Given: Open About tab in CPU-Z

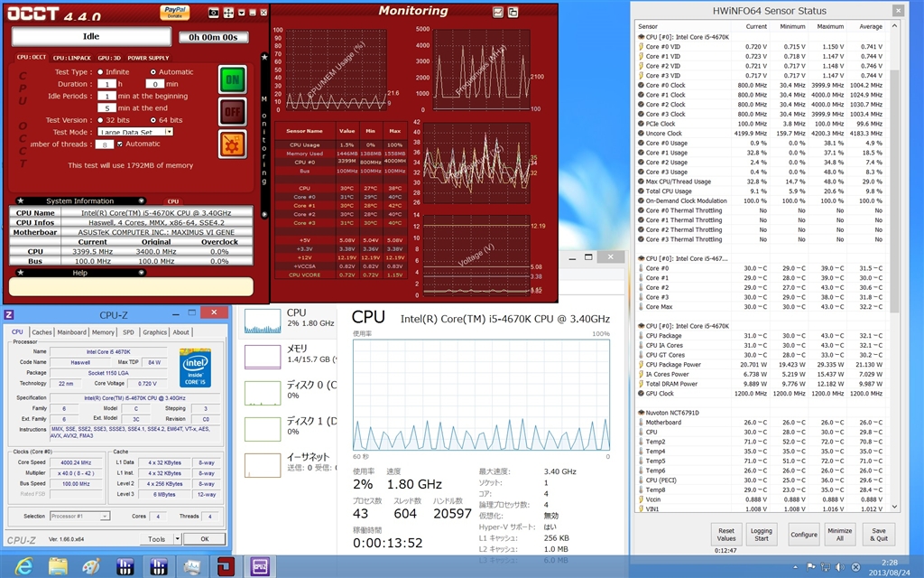Looking at the screenshot, I should coord(180,332).
